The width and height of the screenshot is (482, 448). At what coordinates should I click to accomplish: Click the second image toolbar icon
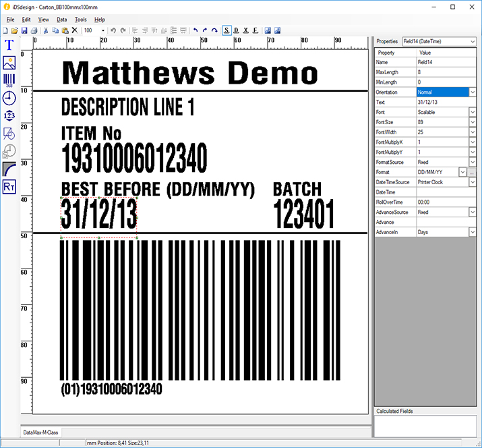[277, 30]
